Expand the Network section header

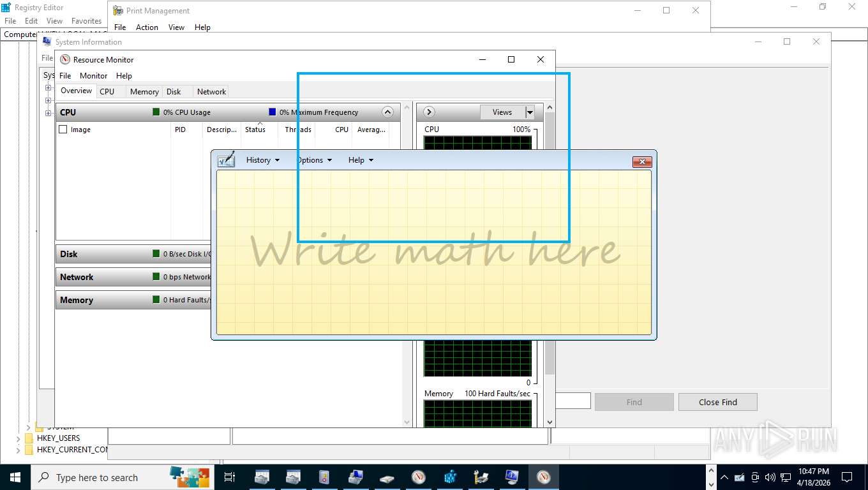pyautogui.click(x=133, y=277)
